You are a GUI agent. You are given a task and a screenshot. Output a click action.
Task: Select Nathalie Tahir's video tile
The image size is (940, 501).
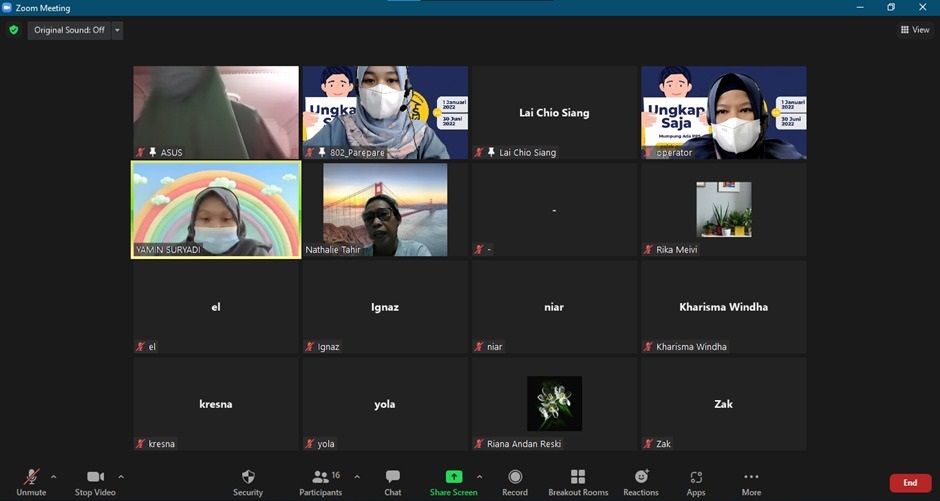[385, 210]
